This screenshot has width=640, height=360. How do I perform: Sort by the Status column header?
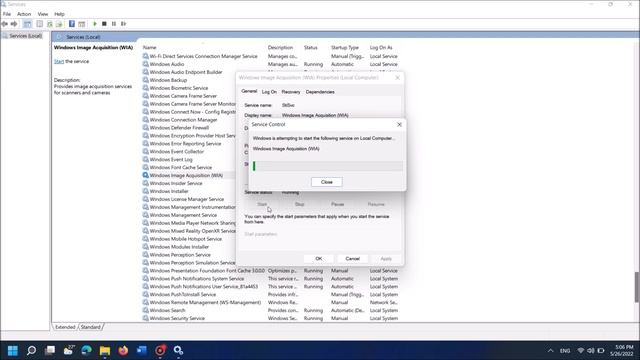coord(311,48)
